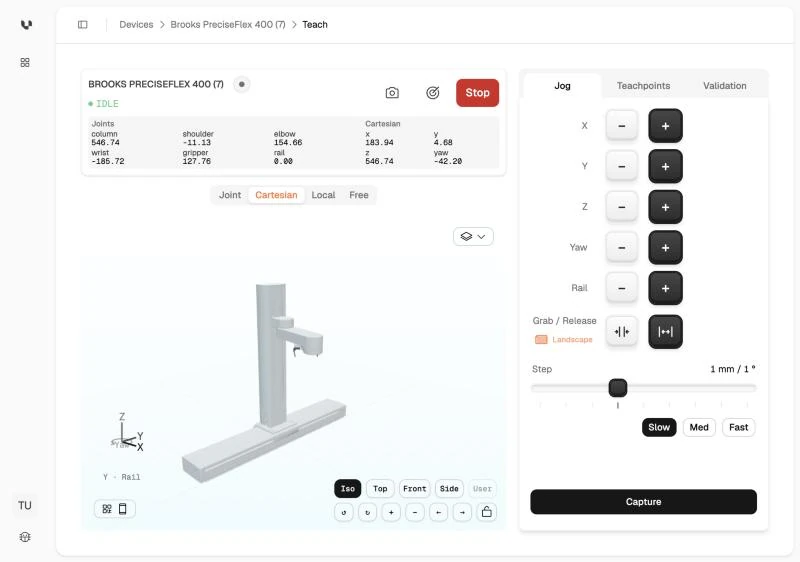800x562 pixels.
Task: Open Brooks PreciseFlex 400 (7) breadcrumb
Action: coord(228,24)
